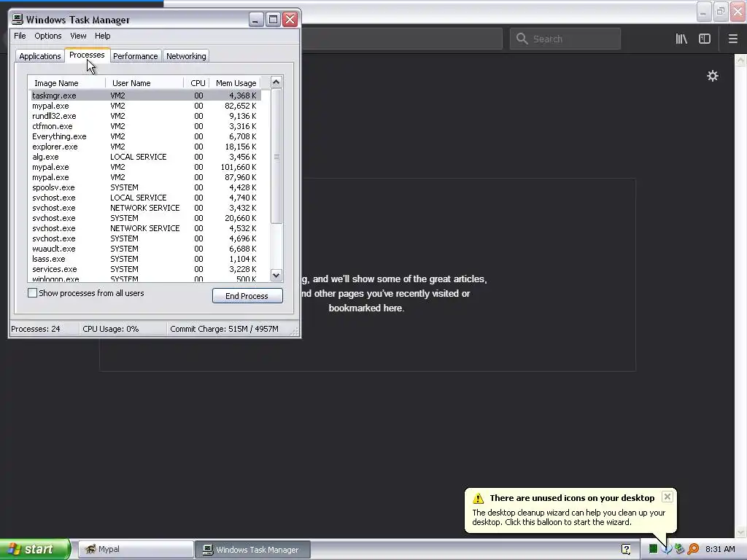Click the Mypal Search input field
This screenshot has width=747, height=560.
point(565,39)
